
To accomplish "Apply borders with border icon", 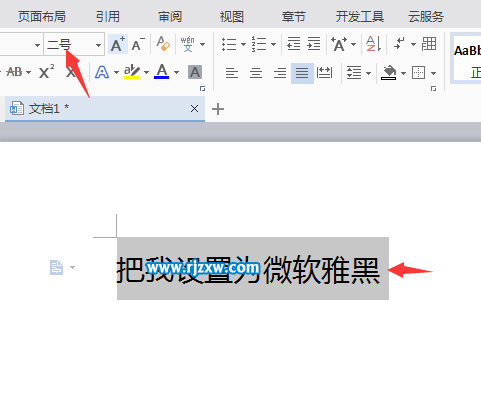I will (x=419, y=72).
